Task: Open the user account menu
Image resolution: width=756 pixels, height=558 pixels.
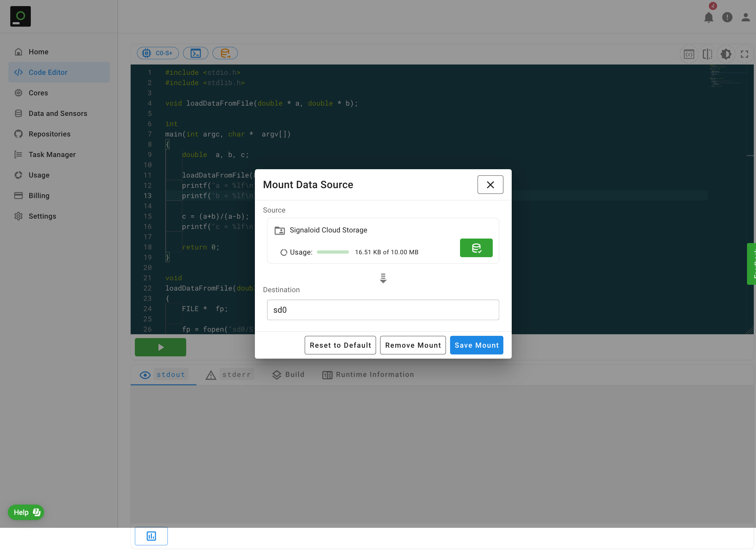Action: tap(745, 17)
